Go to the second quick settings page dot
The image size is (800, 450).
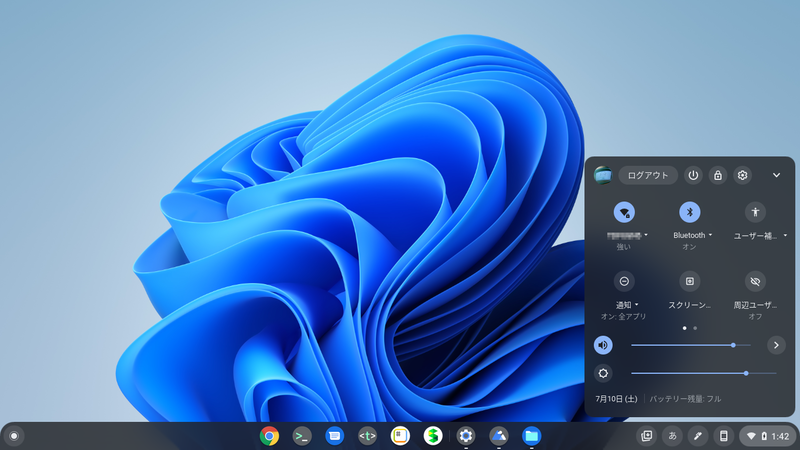click(695, 328)
